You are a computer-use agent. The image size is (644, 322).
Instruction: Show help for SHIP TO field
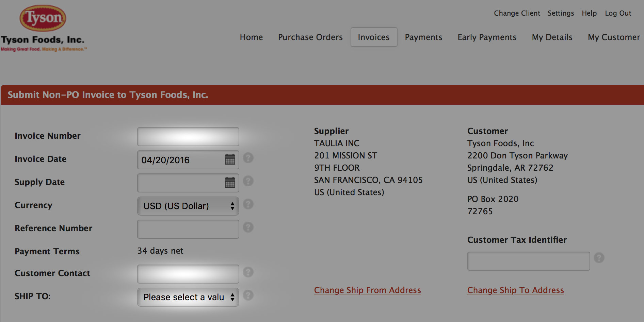[x=248, y=295]
